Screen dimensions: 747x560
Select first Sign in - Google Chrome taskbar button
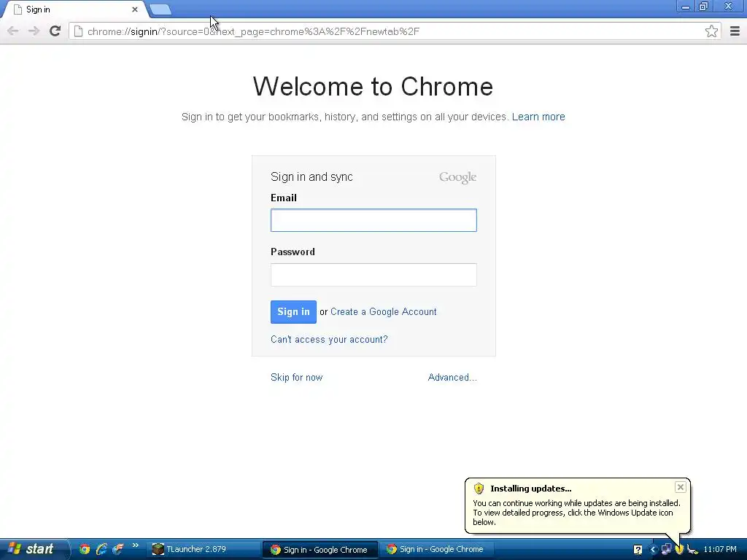click(x=320, y=550)
